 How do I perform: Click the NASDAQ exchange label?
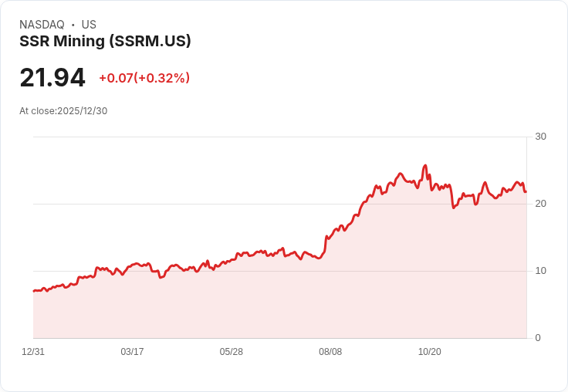(x=42, y=25)
